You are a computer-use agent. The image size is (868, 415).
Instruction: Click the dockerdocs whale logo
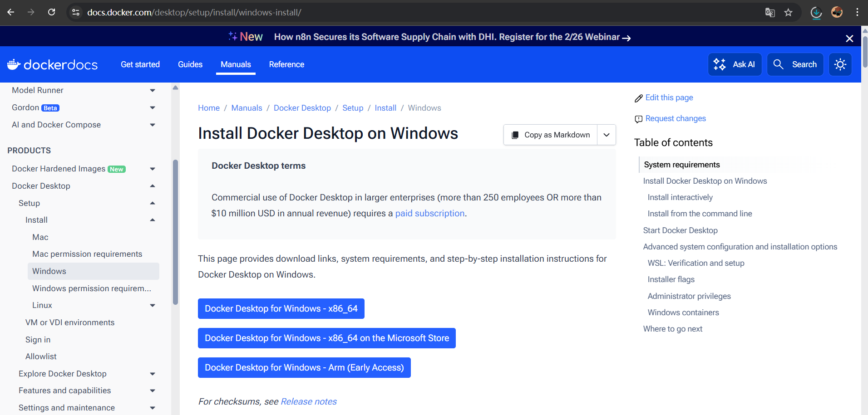(15, 64)
